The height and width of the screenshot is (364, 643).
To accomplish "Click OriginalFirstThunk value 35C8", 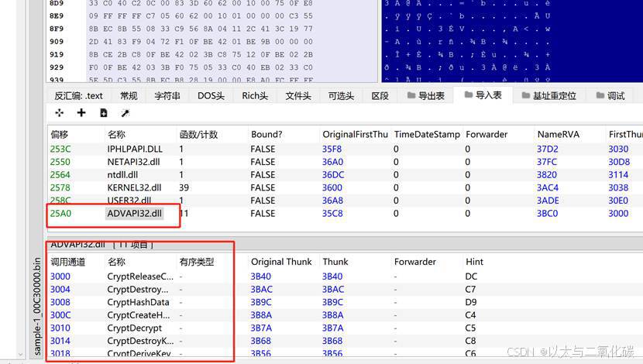I will click(332, 213).
